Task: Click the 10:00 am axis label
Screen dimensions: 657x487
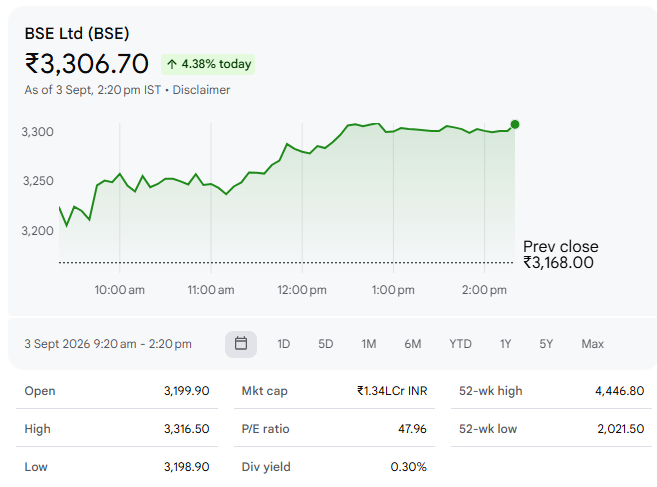Action: pos(119,290)
